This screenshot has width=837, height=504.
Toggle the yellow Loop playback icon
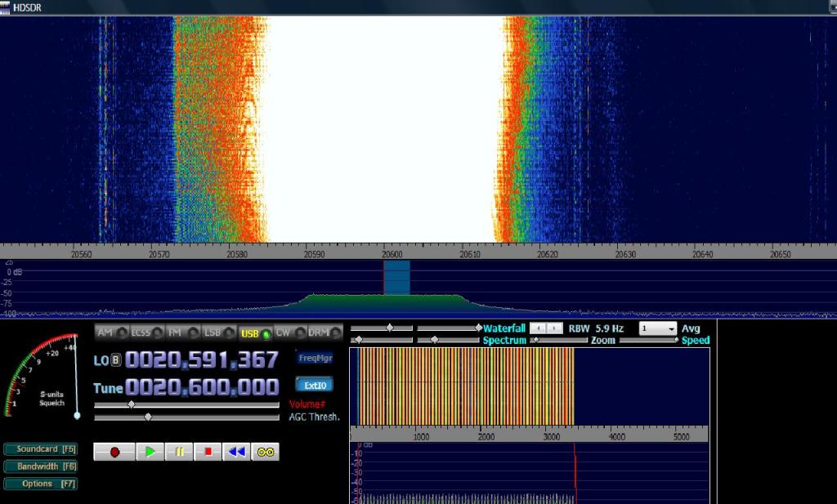(265, 452)
